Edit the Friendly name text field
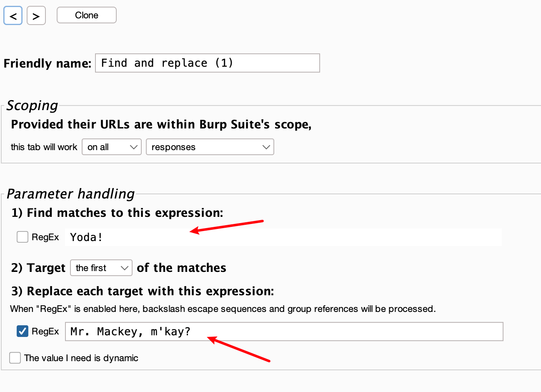 [207, 63]
